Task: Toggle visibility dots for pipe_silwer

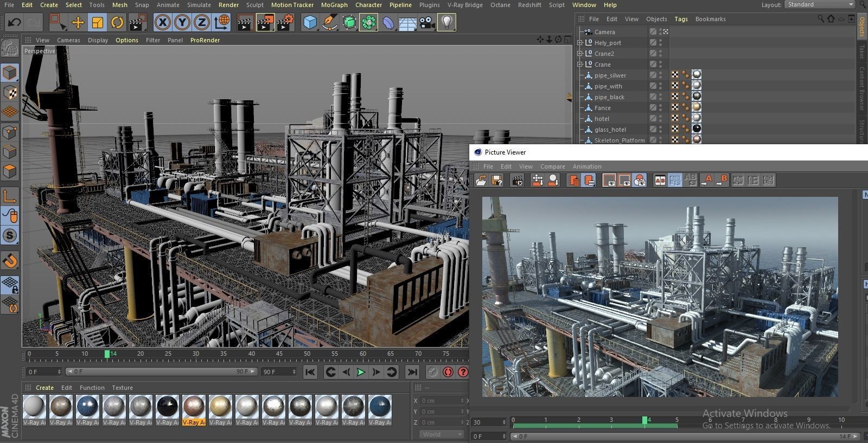Action: pyautogui.click(x=661, y=75)
